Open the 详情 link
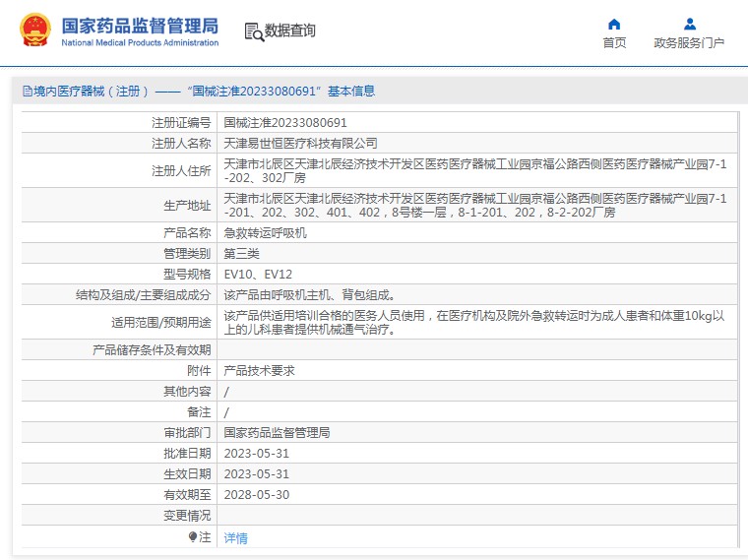 click(x=236, y=538)
